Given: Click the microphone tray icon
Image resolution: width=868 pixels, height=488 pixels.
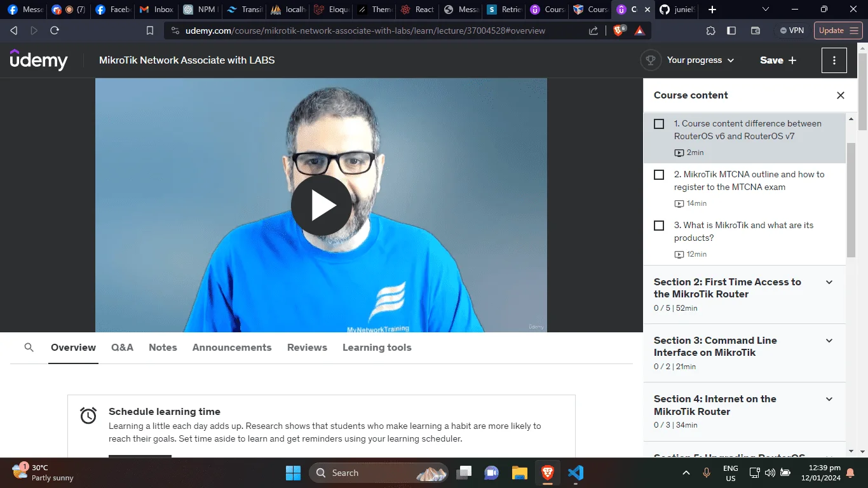Looking at the screenshot, I should pos(706,473).
